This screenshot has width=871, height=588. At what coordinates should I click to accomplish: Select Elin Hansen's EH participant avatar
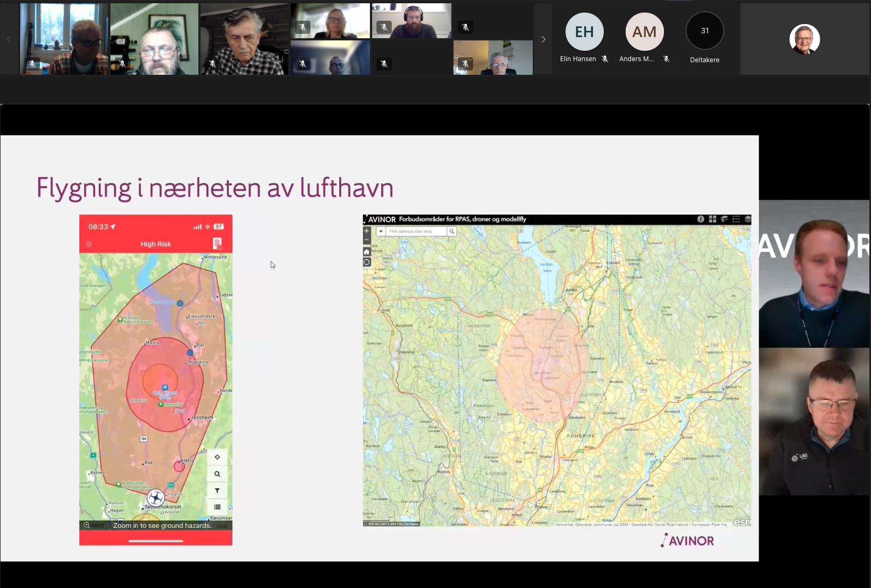click(x=584, y=32)
